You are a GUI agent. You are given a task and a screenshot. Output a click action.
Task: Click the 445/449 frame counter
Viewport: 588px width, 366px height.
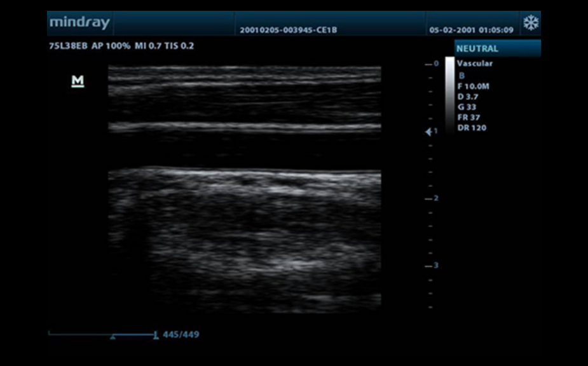pos(181,334)
